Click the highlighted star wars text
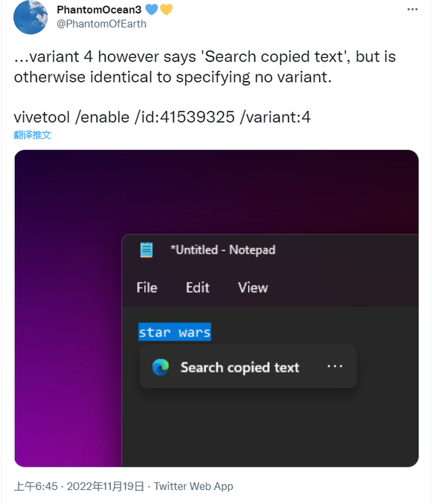The width and height of the screenshot is (432, 504). pyautogui.click(x=175, y=332)
